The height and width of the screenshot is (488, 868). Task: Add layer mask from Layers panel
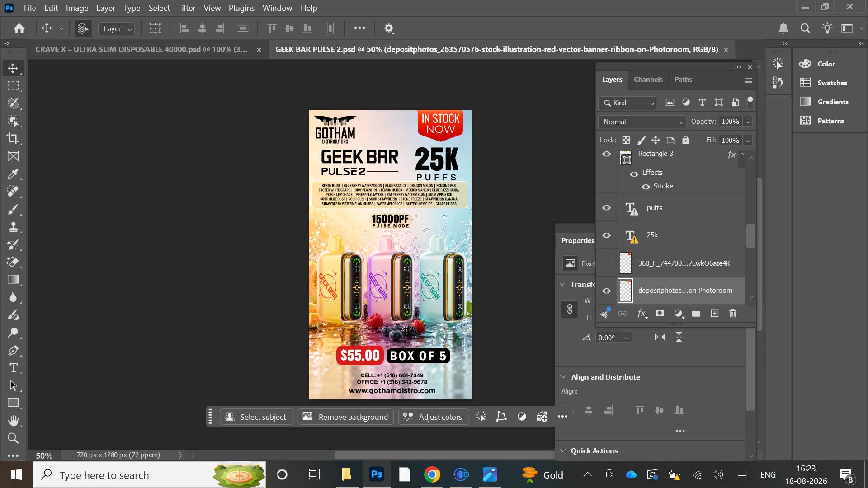coord(660,313)
